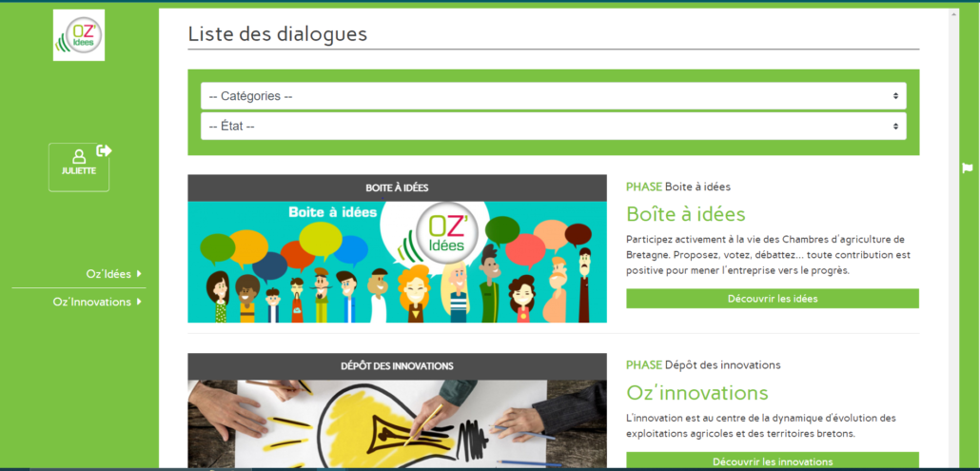Open the Catégories dropdown

point(553,96)
